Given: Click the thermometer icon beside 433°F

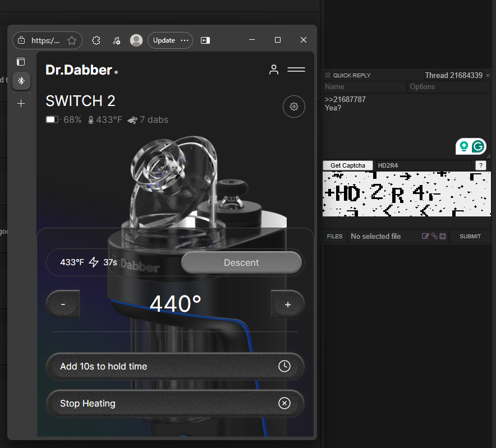Looking at the screenshot, I should pos(91,120).
